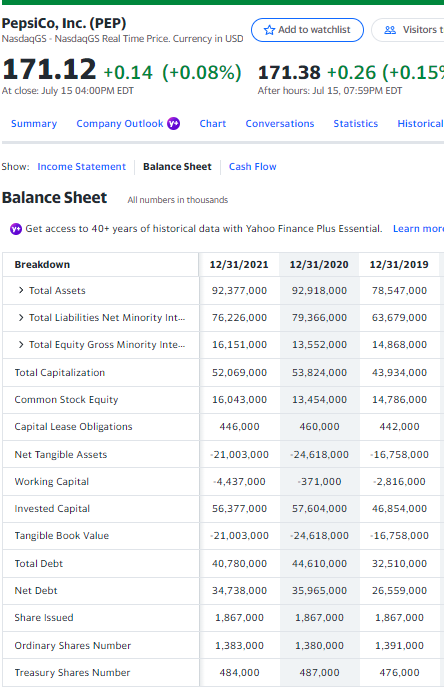Screen dimensions: 444x696
Task: Expand Total Equity Gross Minority Interest row
Action: pyautogui.click(x=21, y=344)
